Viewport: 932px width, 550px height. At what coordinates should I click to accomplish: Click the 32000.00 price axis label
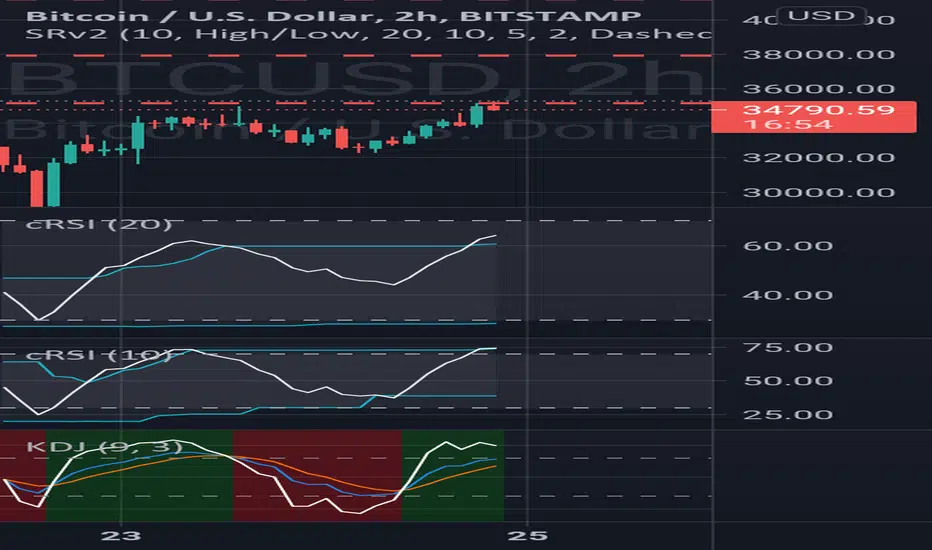click(x=818, y=158)
